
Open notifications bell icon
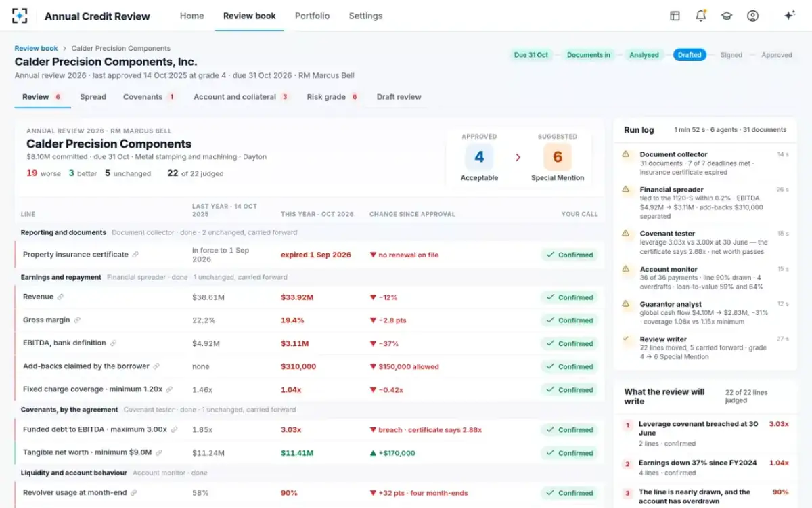point(700,16)
